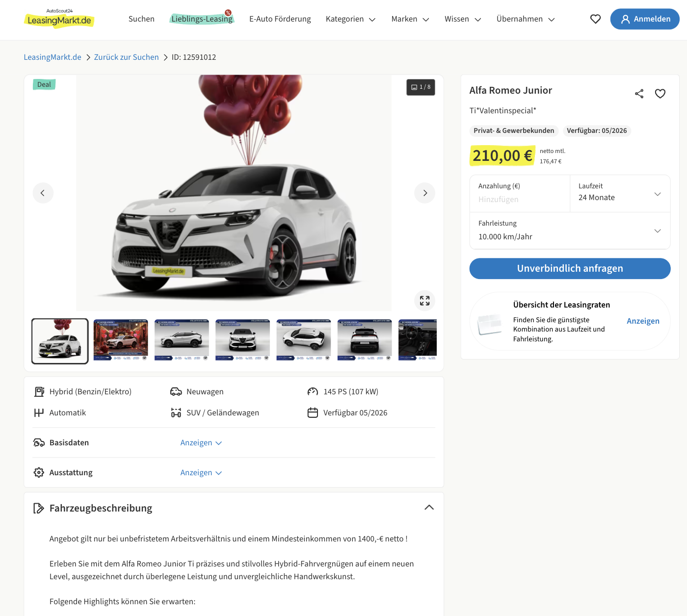Click the Unverbindlich anfragen button
This screenshot has width=687, height=616.
click(570, 269)
